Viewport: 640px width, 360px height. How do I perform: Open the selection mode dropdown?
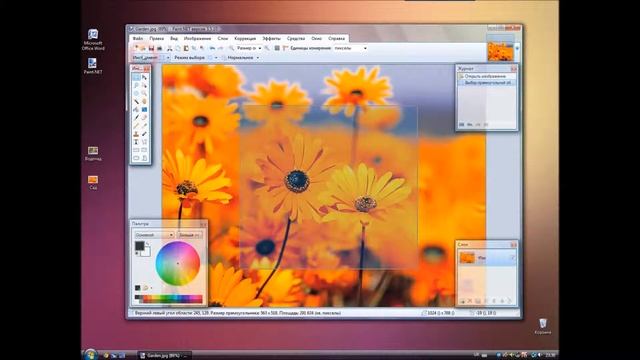(x=216, y=58)
